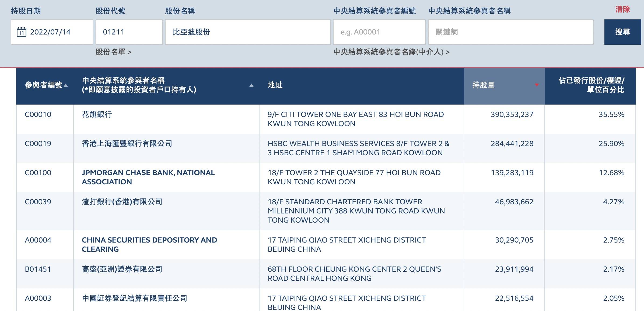Select CHINA SECURITIES DEPOSITORY AND CLEARING

149,245
